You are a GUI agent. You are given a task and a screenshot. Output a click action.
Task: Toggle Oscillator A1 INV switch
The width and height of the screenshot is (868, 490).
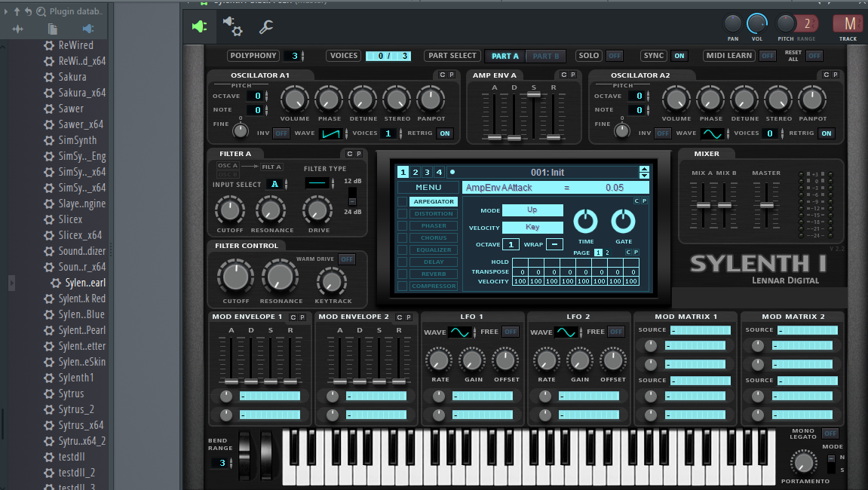pyautogui.click(x=281, y=133)
